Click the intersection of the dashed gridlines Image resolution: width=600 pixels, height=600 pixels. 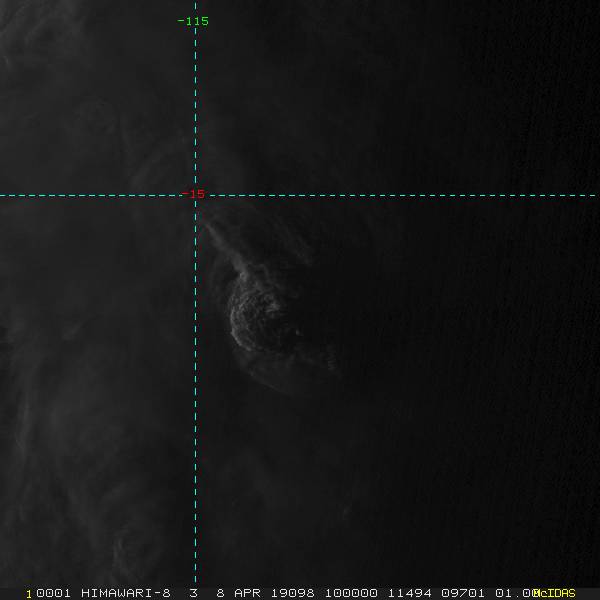(x=195, y=195)
